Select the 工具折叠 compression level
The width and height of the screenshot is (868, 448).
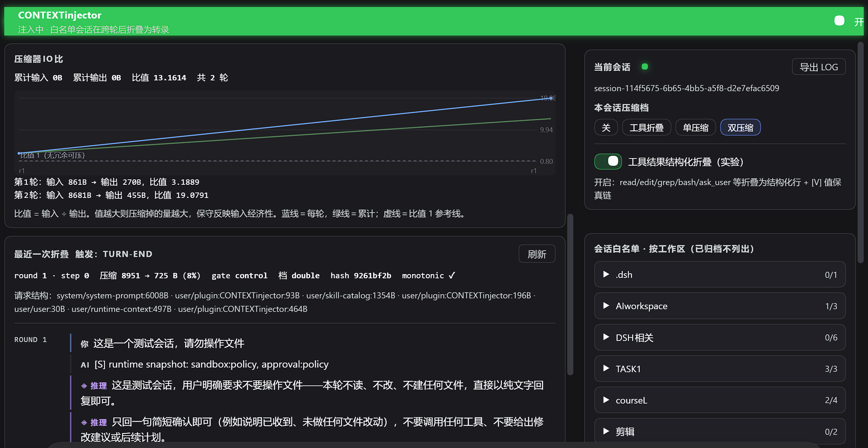click(647, 128)
